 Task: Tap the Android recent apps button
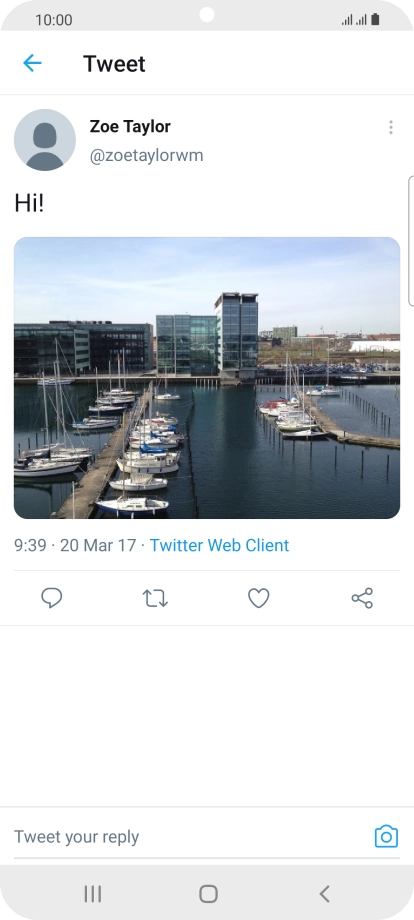coord(93,894)
